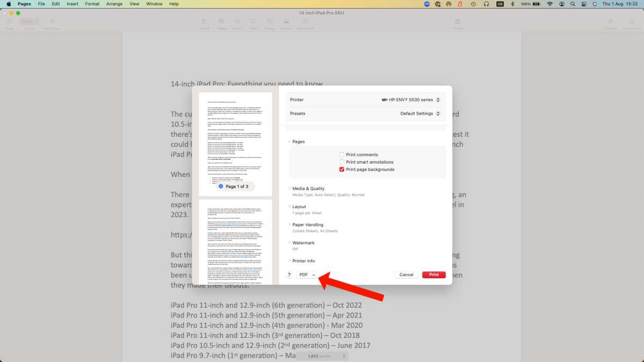Image resolution: width=644 pixels, height=362 pixels.
Task: Open the Edit menu
Action: point(56,4)
